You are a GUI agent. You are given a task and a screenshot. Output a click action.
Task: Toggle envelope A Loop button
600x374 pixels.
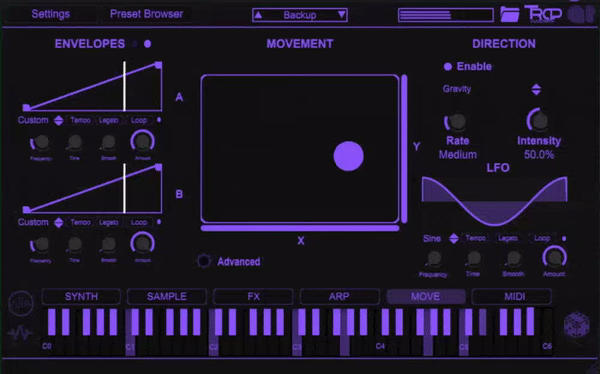coord(139,120)
